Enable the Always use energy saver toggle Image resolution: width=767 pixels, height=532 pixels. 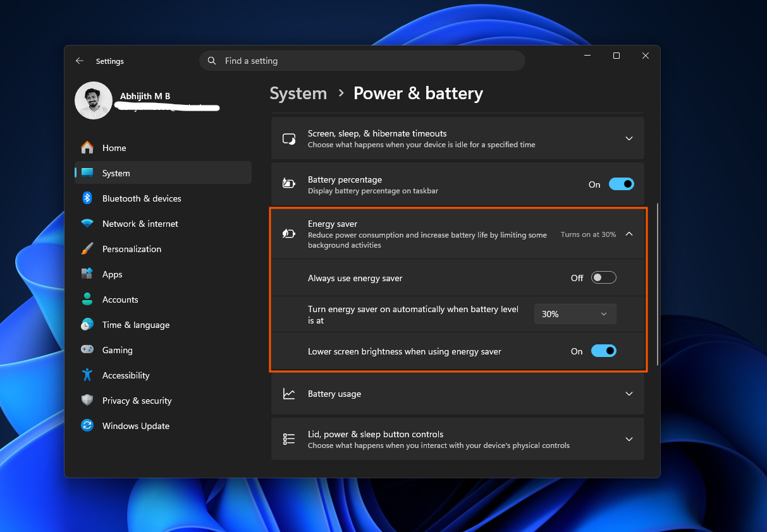tap(603, 278)
